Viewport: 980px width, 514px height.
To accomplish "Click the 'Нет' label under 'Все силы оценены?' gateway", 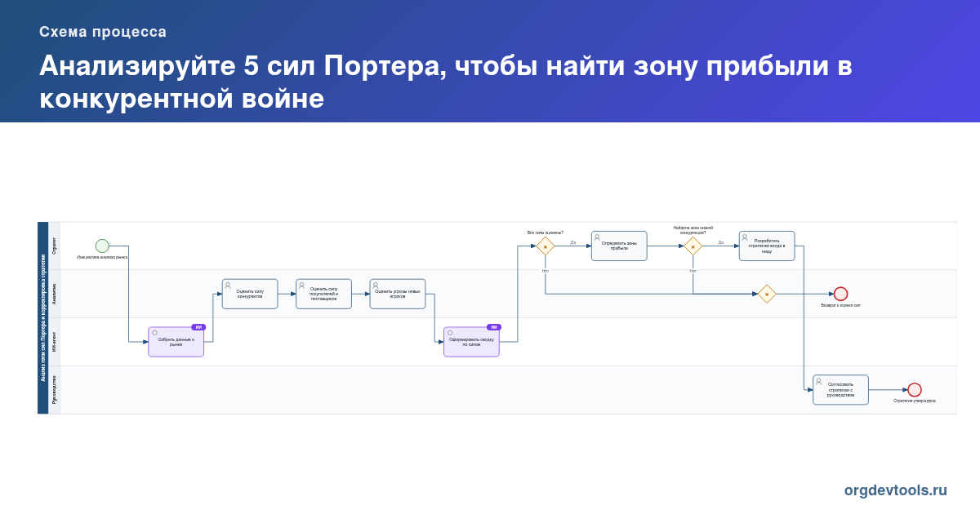I will pyautogui.click(x=545, y=270).
